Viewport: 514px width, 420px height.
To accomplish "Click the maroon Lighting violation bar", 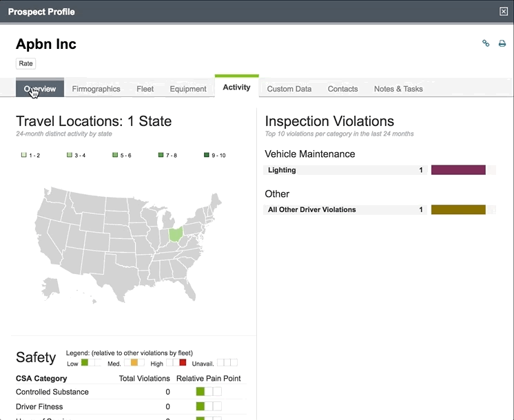I will [458, 170].
